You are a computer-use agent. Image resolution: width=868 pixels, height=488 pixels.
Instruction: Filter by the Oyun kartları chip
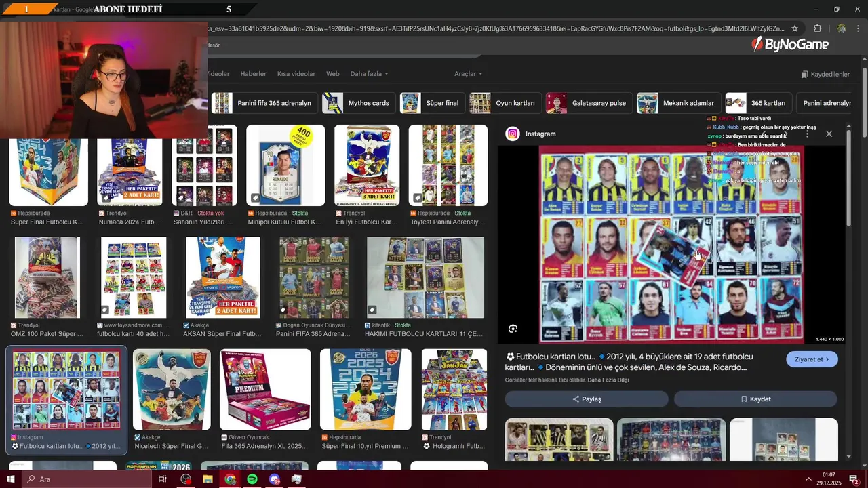click(x=505, y=103)
